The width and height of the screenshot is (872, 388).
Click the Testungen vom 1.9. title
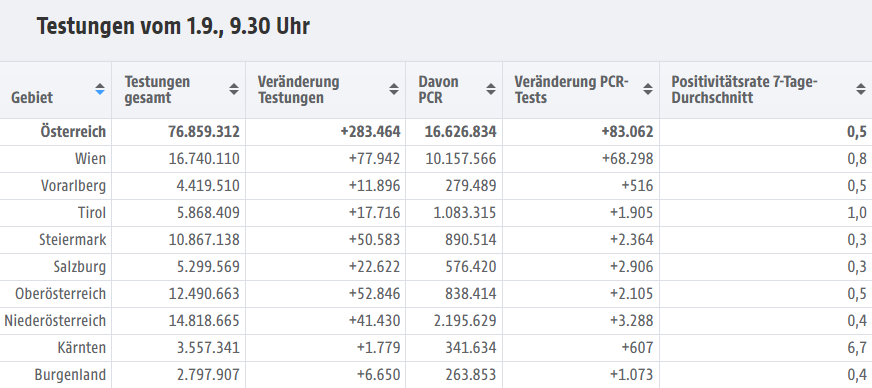point(173,26)
